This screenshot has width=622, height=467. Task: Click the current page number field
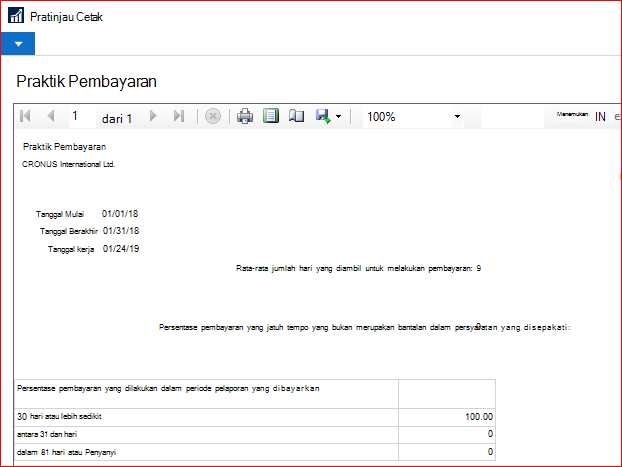tap(82, 116)
